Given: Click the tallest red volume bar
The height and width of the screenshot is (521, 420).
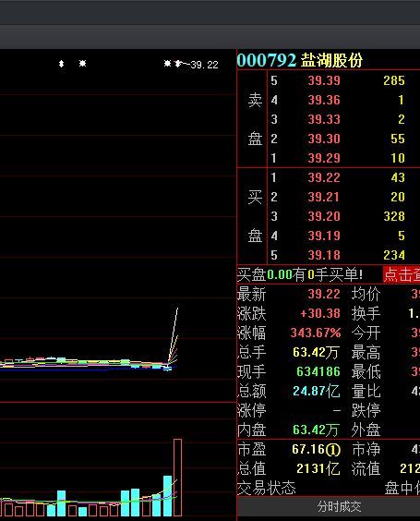Looking at the screenshot, I should point(177,478).
